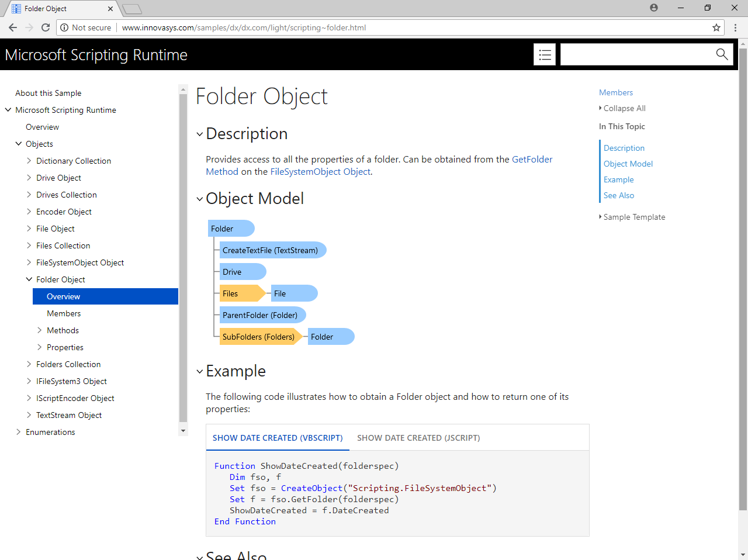748x560 pixels.
Task: Click the search magnifier icon
Action: coord(722,54)
